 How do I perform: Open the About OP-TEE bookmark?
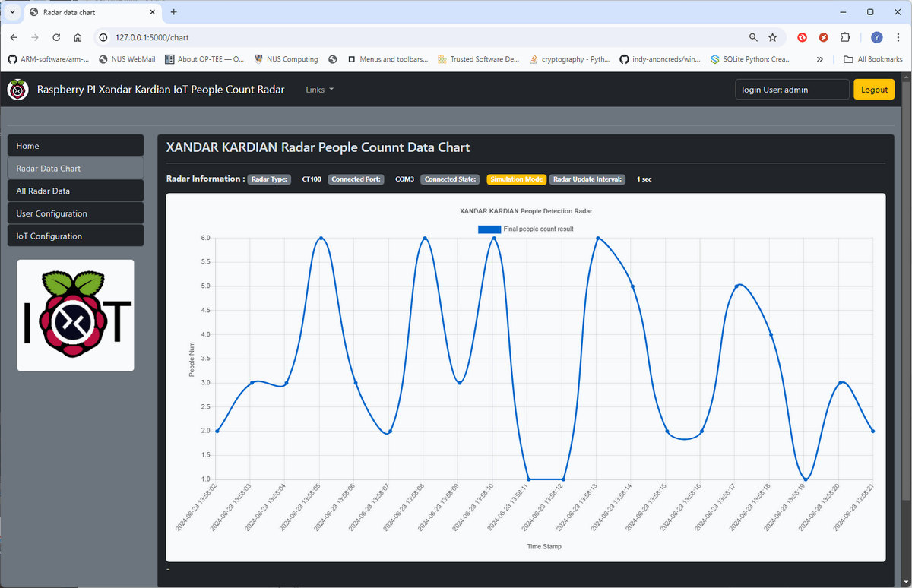(x=204, y=59)
